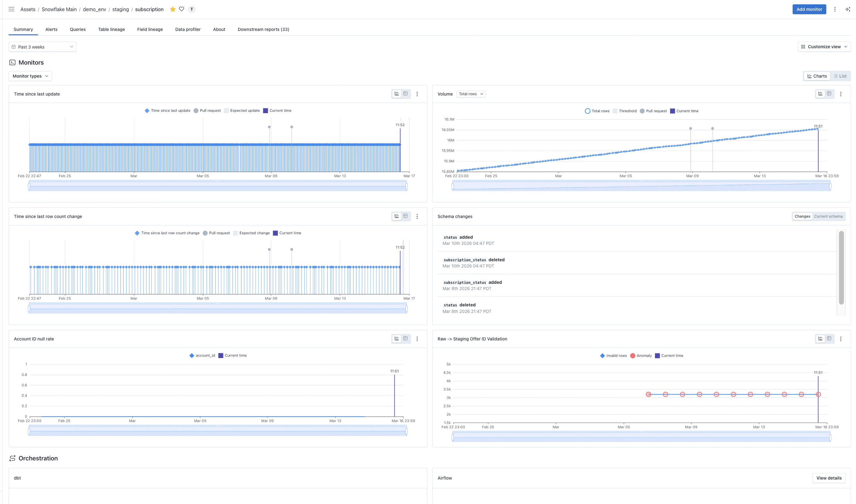Switch Volume card to table view icon
This screenshot has height=504, width=856.
829,94
